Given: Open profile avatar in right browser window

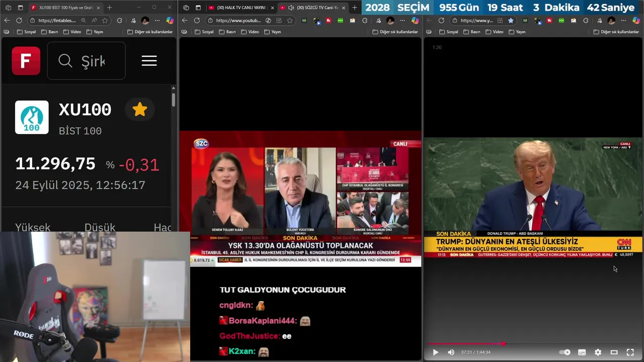Looking at the screenshot, I should tap(611, 20).
